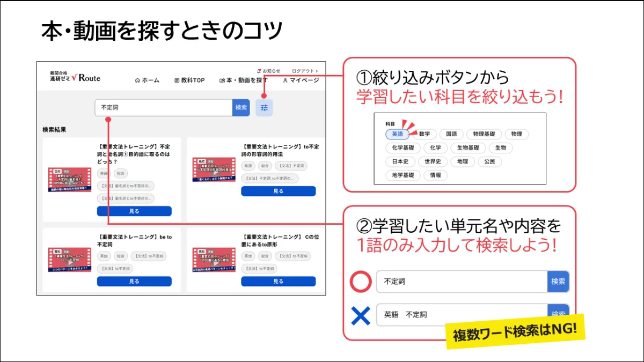Open the filter (絞り込み) icon button

[264, 107]
